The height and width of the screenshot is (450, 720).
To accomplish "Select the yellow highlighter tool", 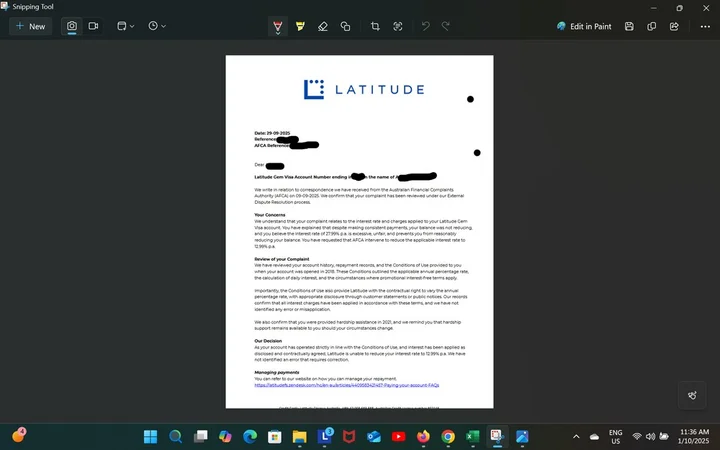I will click(300, 27).
